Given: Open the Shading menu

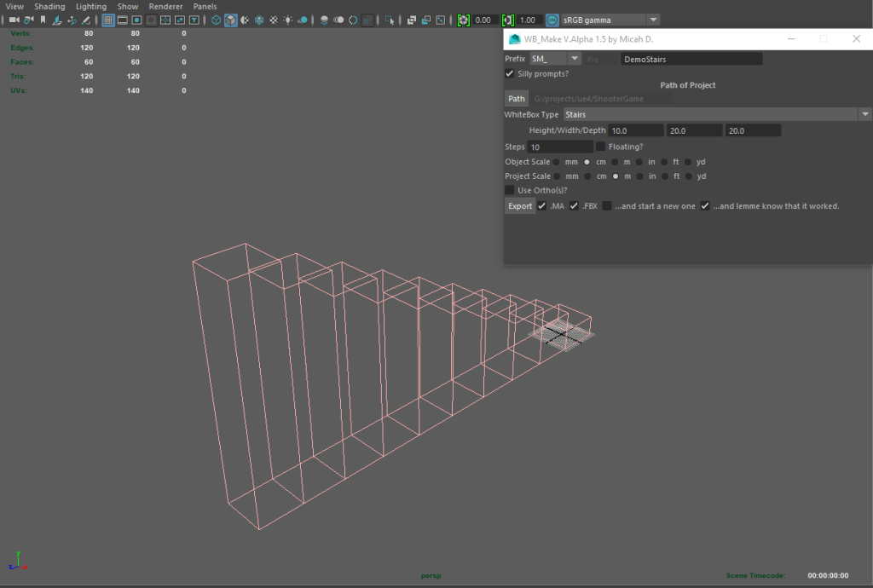Looking at the screenshot, I should coord(49,6).
